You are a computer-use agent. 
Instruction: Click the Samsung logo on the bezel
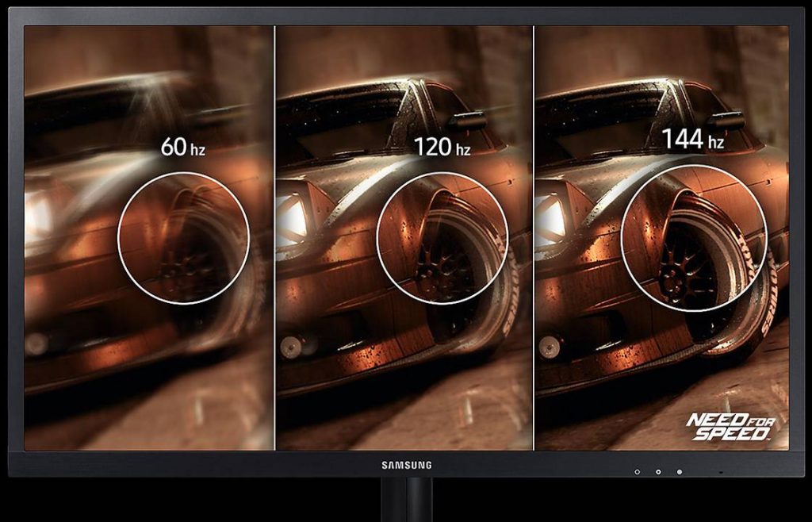406,463
